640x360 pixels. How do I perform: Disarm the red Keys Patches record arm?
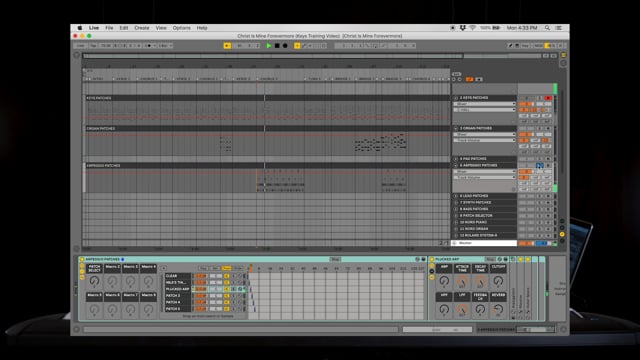click(548, 98)
